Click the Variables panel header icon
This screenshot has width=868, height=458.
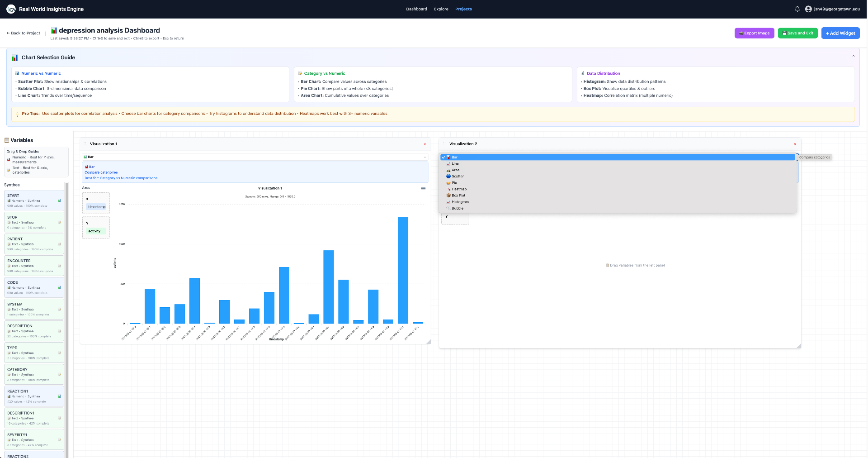7,140
